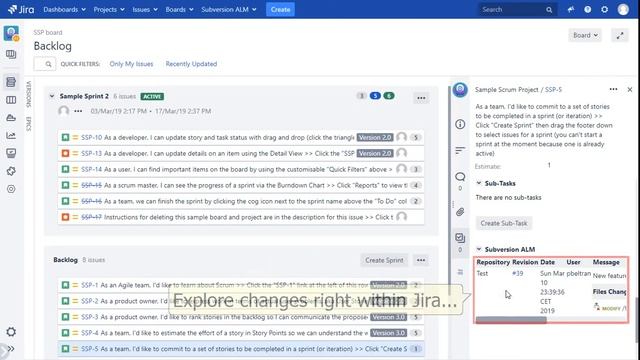Jump to comments speech-bubble icon
640x360 pixels.
[x=460, y=177]
